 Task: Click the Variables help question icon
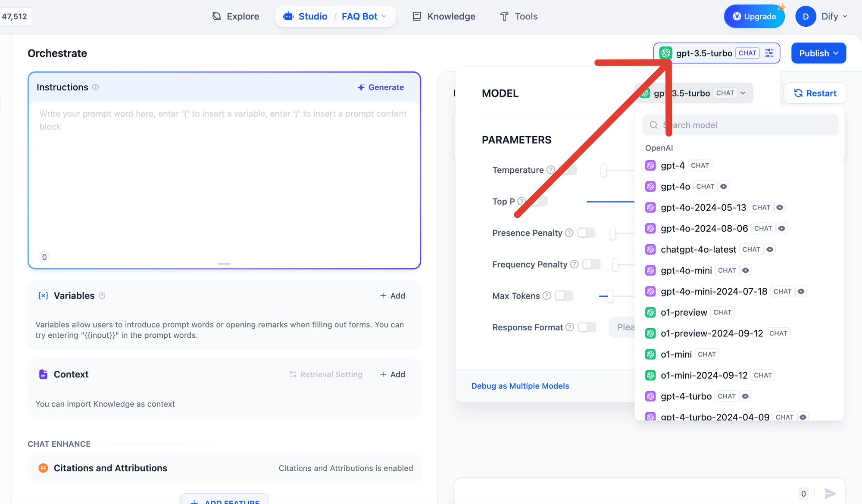[x=102, y=296]
